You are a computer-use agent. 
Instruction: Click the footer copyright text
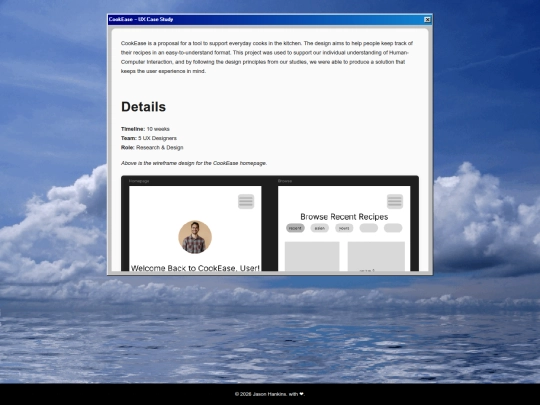pyautogui.click(x=270, y=394)
